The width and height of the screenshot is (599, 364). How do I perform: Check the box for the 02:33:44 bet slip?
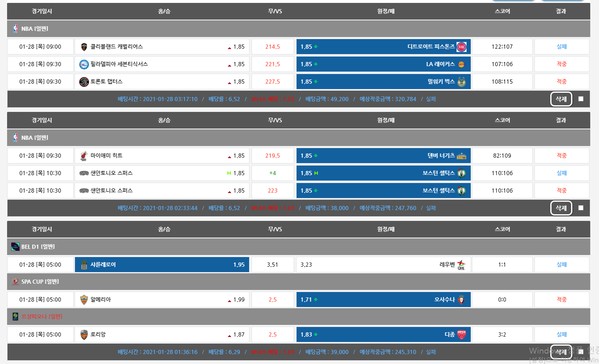tap(581, 208)
